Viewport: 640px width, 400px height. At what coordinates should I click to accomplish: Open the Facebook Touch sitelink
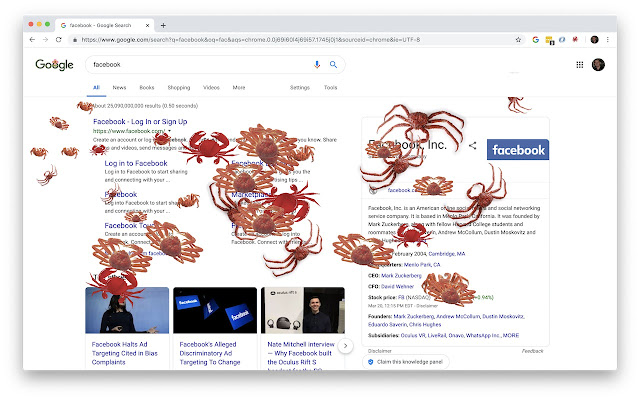[x=128, y=225]
